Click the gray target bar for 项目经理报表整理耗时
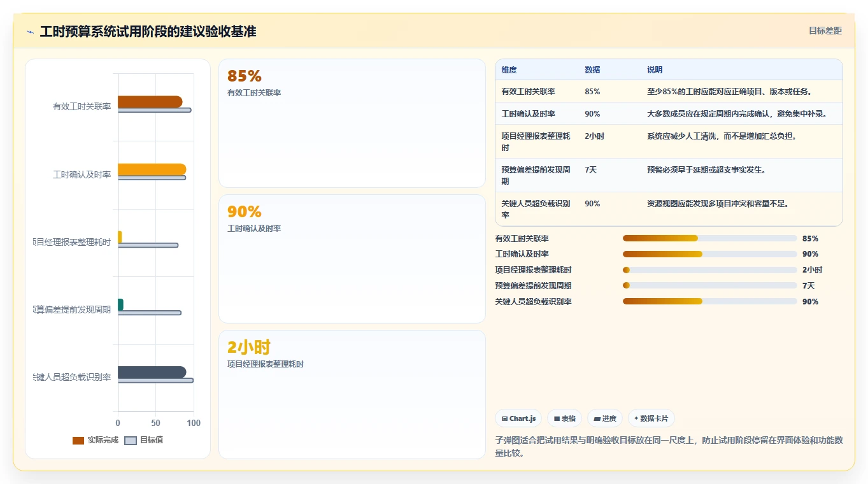 (148, 245)
